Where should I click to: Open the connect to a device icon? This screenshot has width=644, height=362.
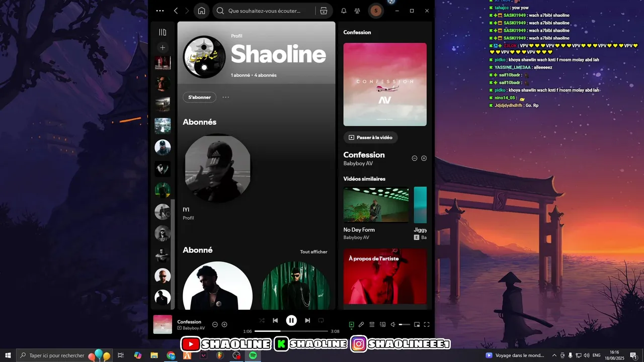382,324
